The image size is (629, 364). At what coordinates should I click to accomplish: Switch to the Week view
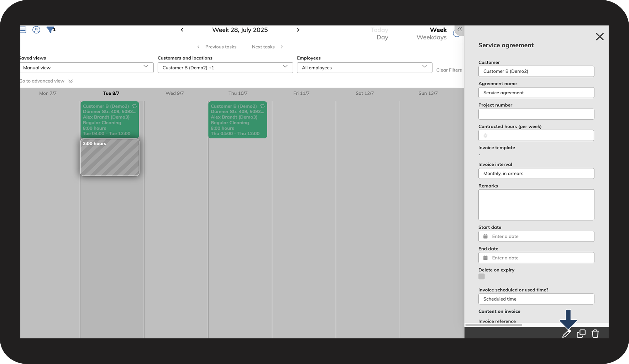pyautogui.click(x=438, y=30)
